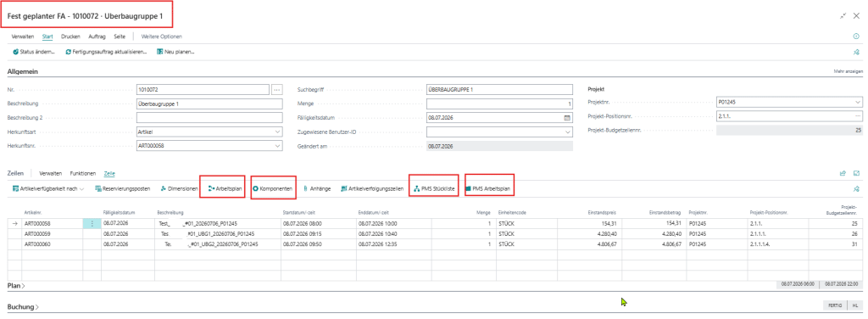Click Status ändern action

click(x=34, y=52)
